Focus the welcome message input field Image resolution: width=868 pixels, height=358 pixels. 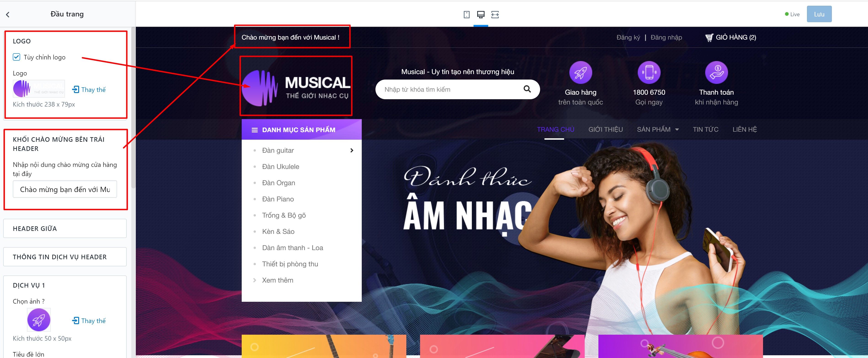tap(65, 189)
